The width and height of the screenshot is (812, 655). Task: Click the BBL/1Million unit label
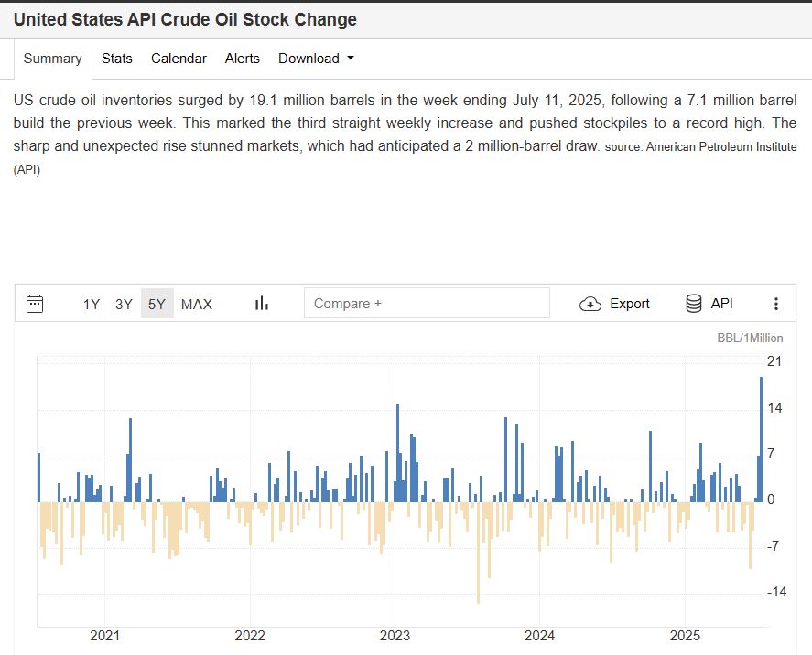point(750,338)
